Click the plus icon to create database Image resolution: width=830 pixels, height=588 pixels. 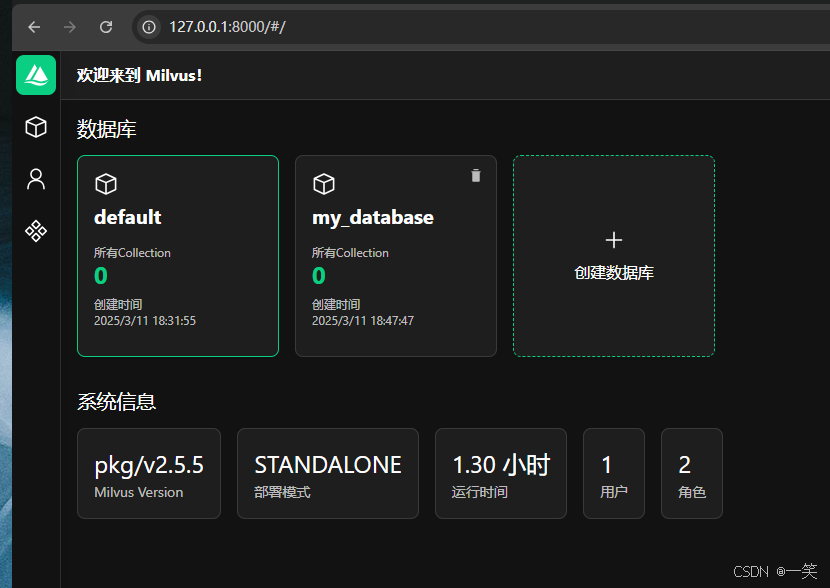pyautogui.click(x=614, y=240)
